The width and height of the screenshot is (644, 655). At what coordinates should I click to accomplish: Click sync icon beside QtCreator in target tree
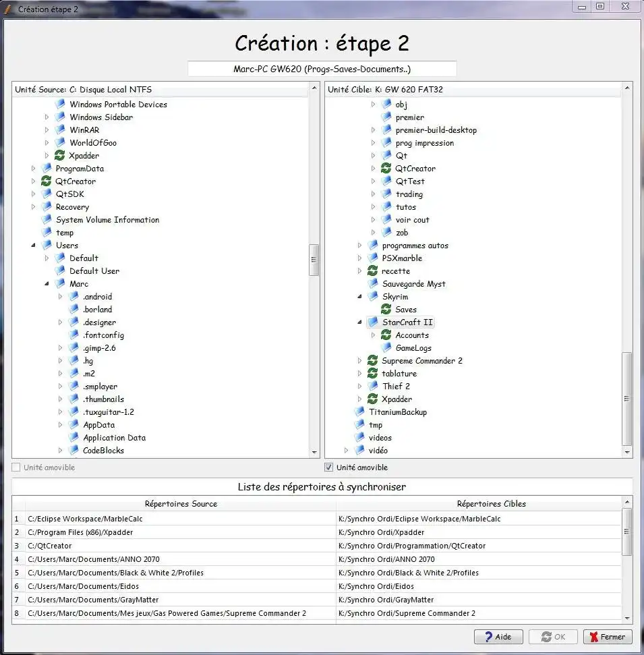click(x=386, y=169)
